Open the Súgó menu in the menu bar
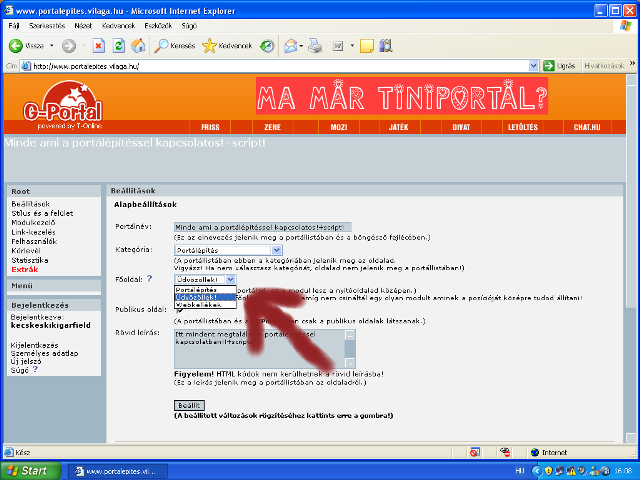The width and height of the screenshot is (640, 480). tap(189, 26)
